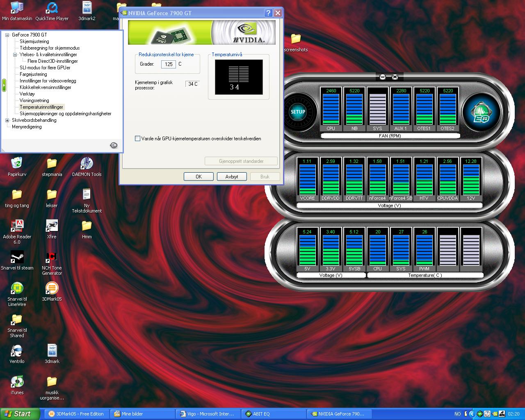This screenshot has height=420, width=525.
Task: Select Skjermoppløsninger og oppdateringshastigheter
Action: 66,114
